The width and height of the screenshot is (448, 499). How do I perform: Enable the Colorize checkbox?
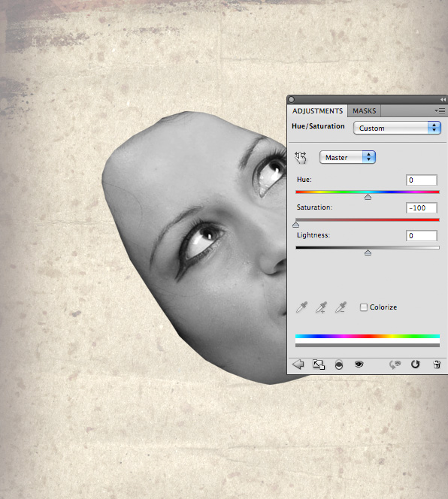pyautogui.click(x=363, y=307)
